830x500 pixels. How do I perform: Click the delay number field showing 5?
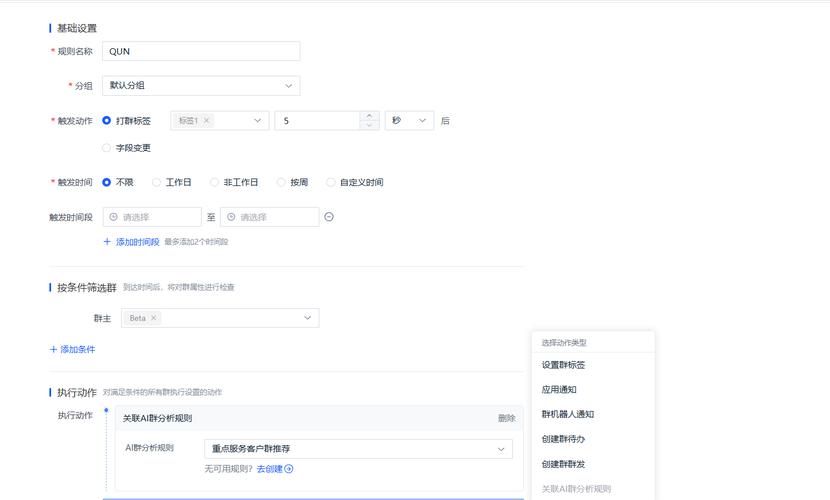pyautogui.click(x=318, y=121)
